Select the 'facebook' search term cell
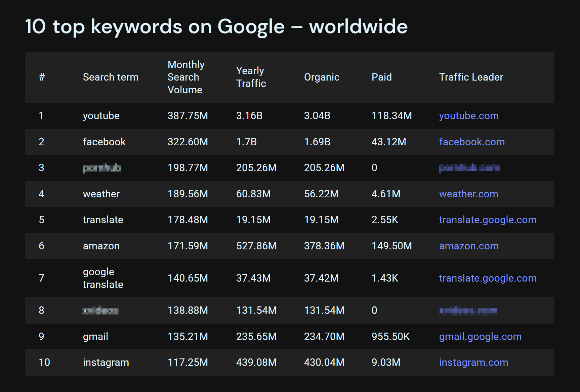 [x=104, y=142]
